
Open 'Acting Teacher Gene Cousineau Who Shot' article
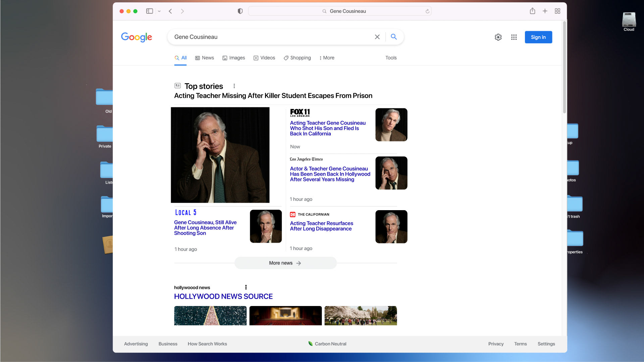coord(328,128)
